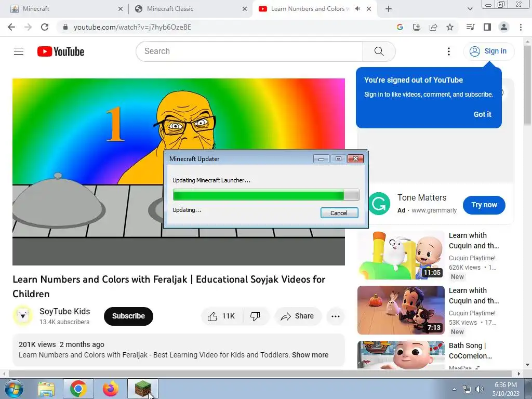This screenshot has height=399, width=532.
Task: Close the Learn Numbers and Colors tab
Action: 369,9
